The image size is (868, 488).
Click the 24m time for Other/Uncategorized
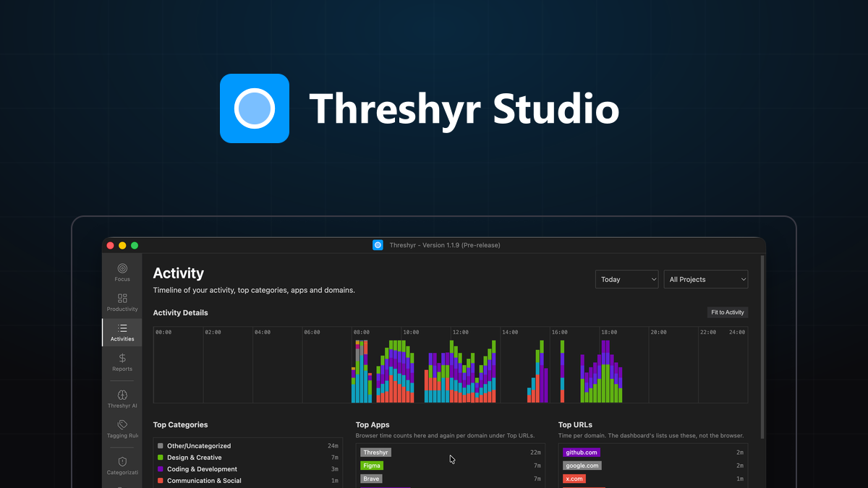(x=333, y=446)
